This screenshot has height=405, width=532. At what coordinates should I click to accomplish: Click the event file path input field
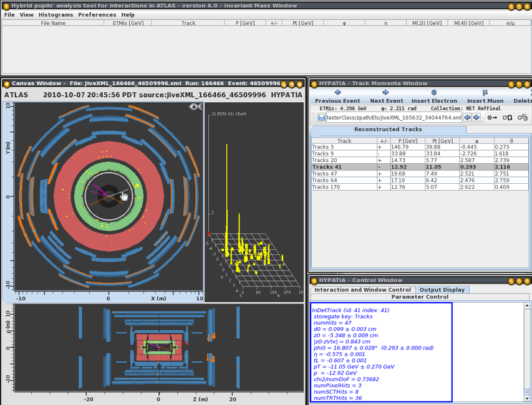pos(394,117)
